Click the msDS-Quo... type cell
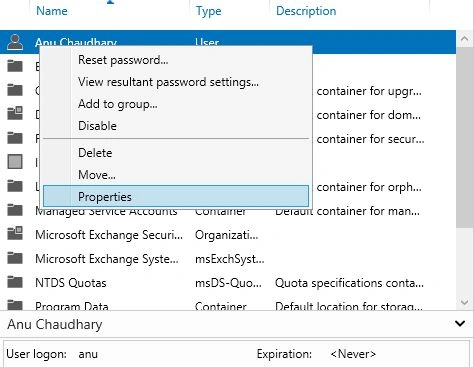 coord(228,283)
